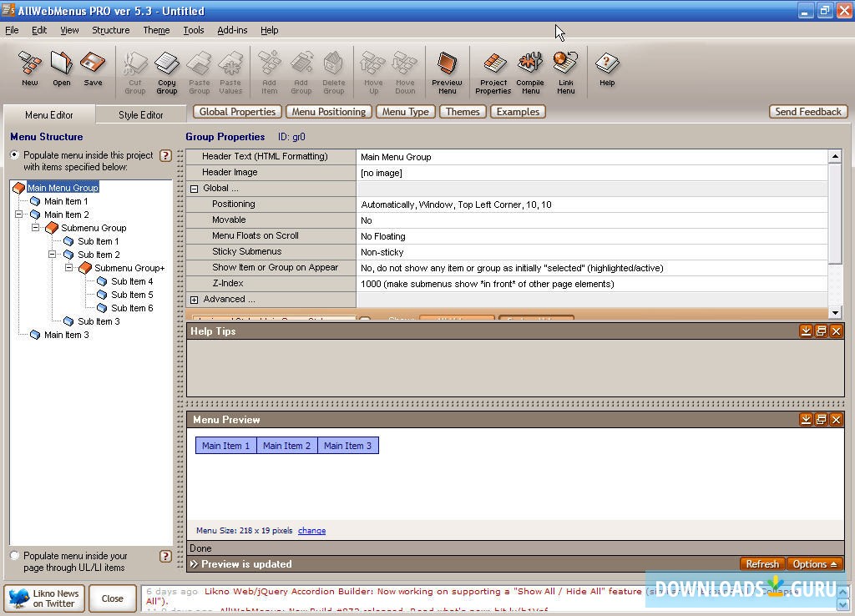Select 'Populate menu inside your page through UL/LI items'

coord(14,554)
